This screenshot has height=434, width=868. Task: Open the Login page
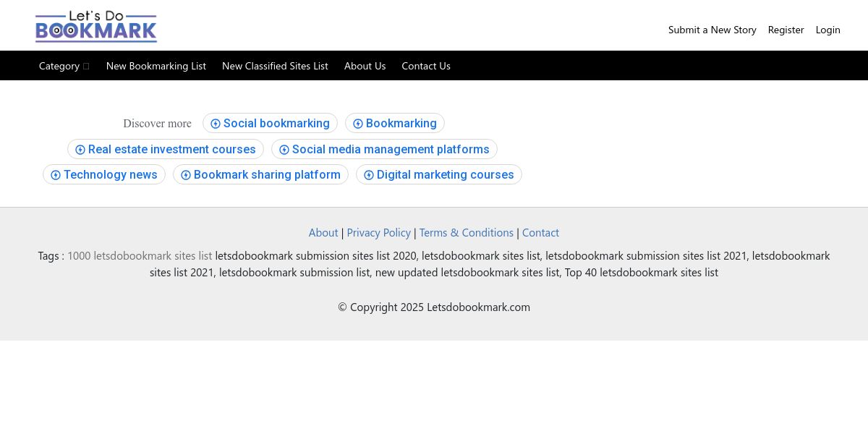click(828, 30)
